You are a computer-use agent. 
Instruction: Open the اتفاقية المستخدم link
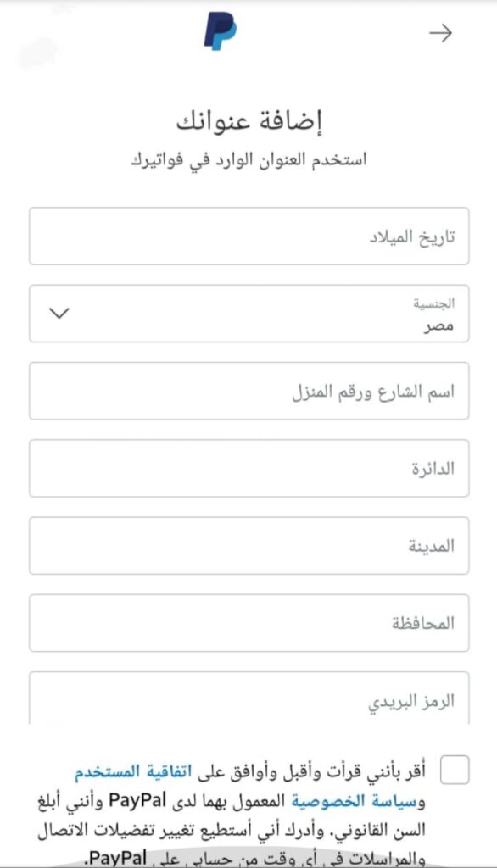tap(133, 771)
